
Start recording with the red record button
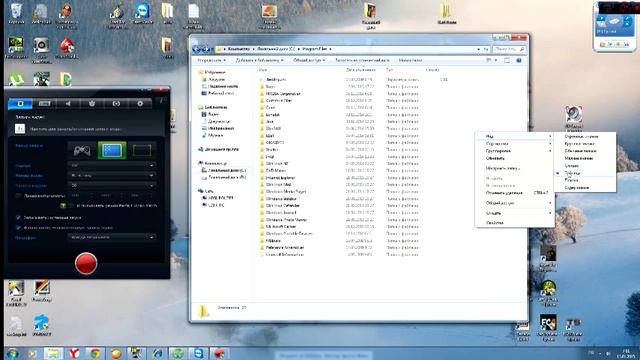86,263
